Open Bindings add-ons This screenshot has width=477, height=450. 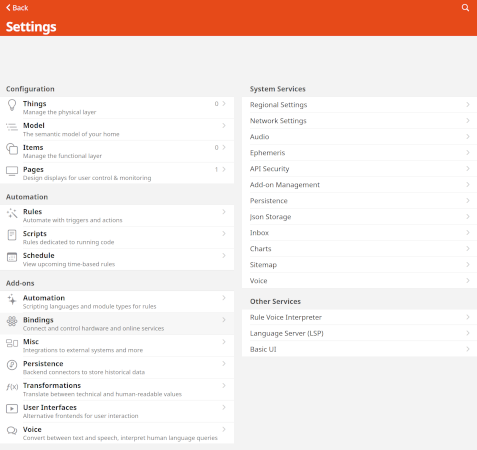pyautogui.click(x=117, y=324)
